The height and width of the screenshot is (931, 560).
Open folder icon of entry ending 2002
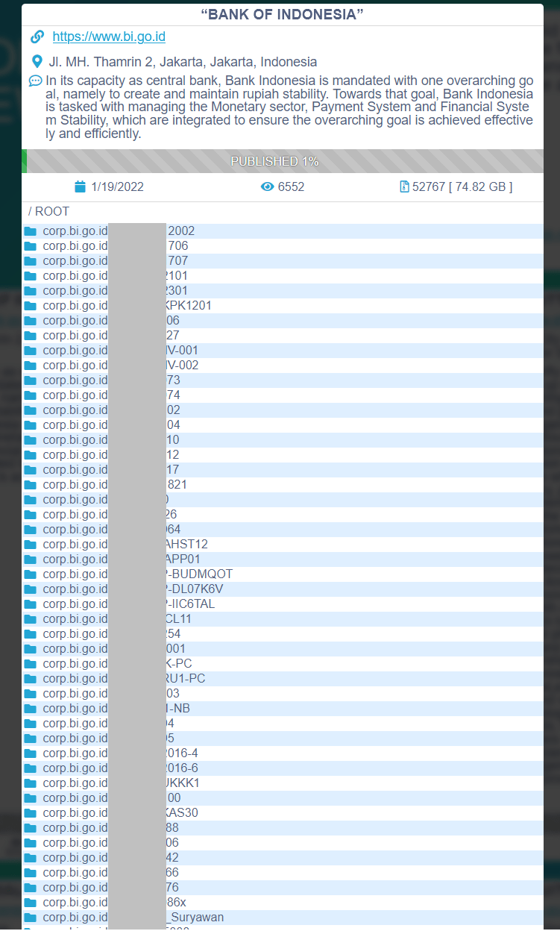[x=30, y=231]
